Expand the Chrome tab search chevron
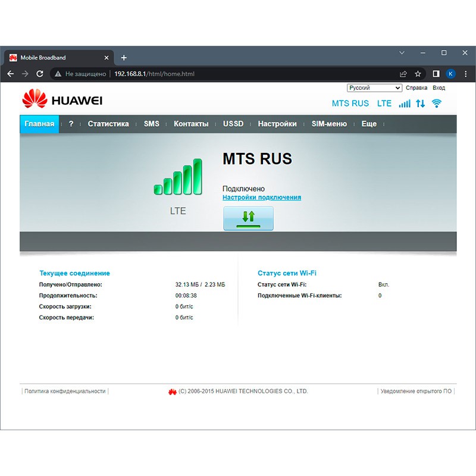 click(x=402, y=53)
